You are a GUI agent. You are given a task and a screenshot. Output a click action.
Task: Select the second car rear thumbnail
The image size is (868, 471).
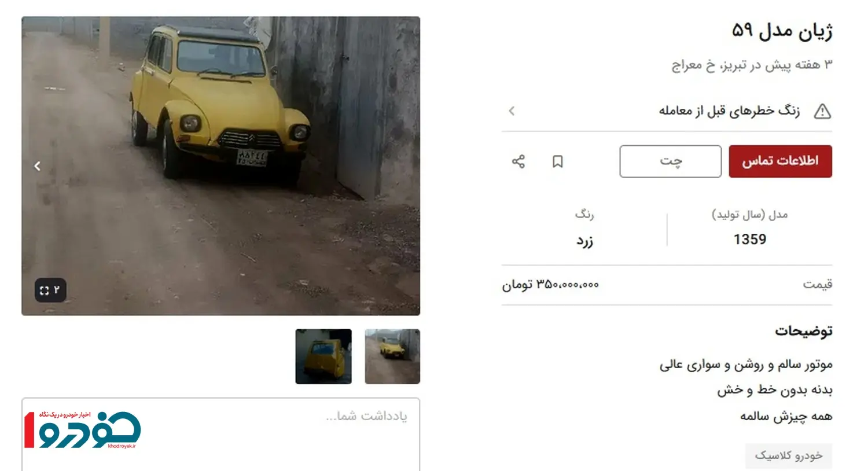click(323, 356)
